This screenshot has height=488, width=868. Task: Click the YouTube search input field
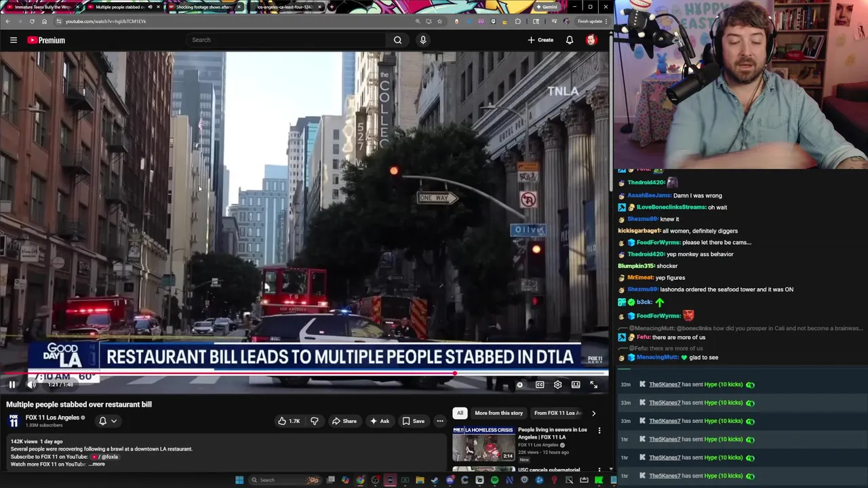click(288, 40)
